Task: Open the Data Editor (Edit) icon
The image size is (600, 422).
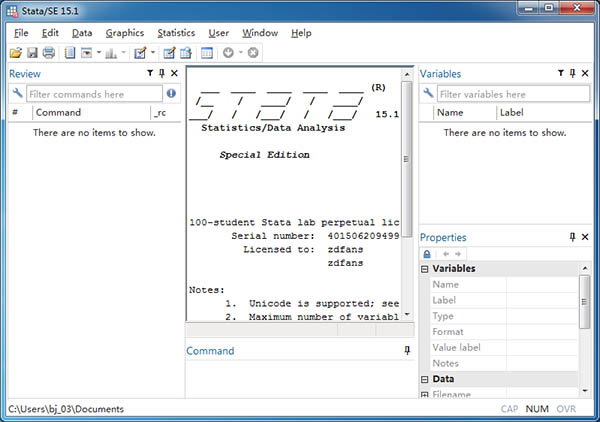Action: [168, 52]
